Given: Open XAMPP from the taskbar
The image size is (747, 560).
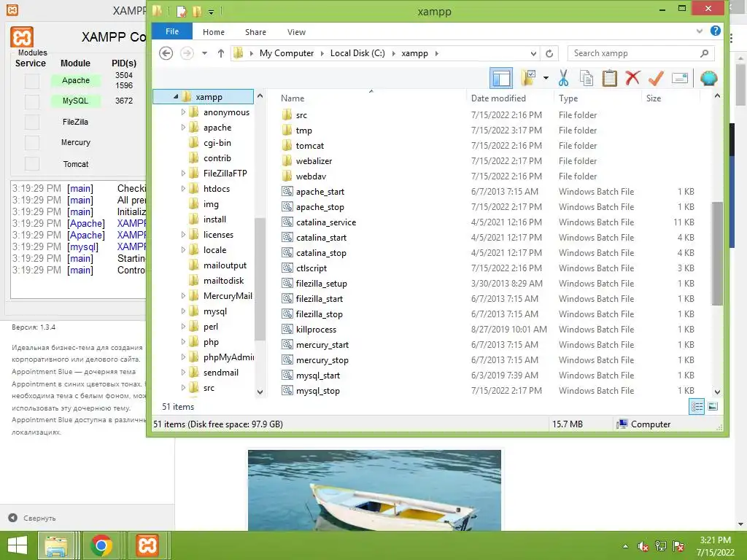Looking at the screenshot, I should point(147,545).
